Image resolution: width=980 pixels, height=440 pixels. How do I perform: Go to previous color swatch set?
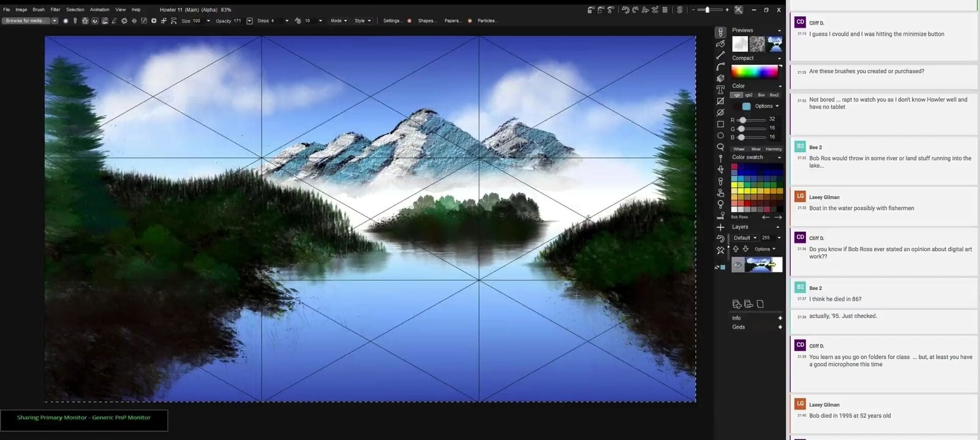tap(766, 218)
